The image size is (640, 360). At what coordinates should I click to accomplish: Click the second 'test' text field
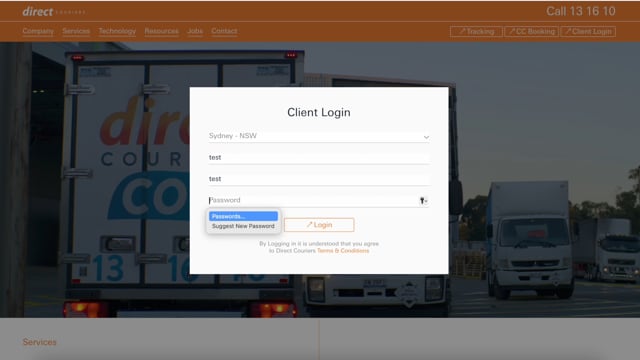coord(319,179)
